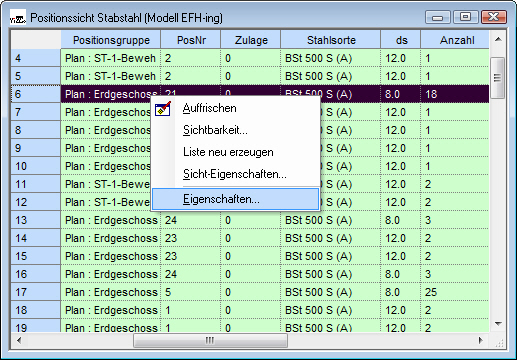
Task: Select row header 7
Action: (x=36, y=112)
